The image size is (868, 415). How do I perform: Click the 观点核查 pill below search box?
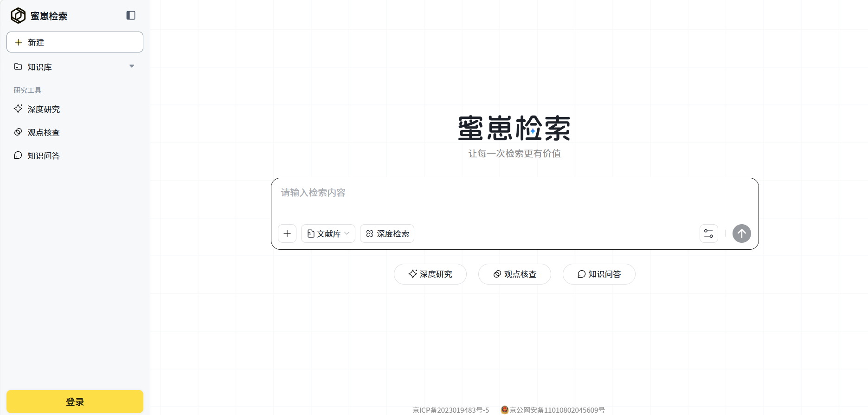[514, 274]
